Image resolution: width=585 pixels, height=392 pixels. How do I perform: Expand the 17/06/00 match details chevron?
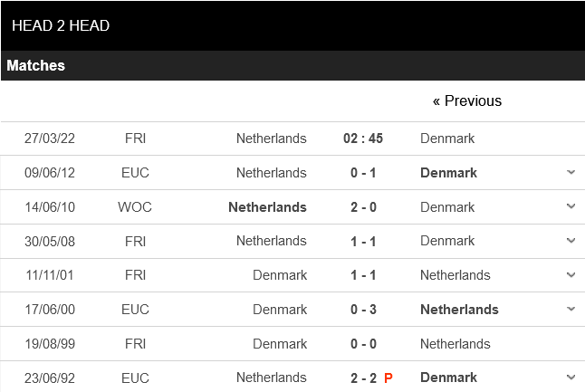[x=571, y=309]
